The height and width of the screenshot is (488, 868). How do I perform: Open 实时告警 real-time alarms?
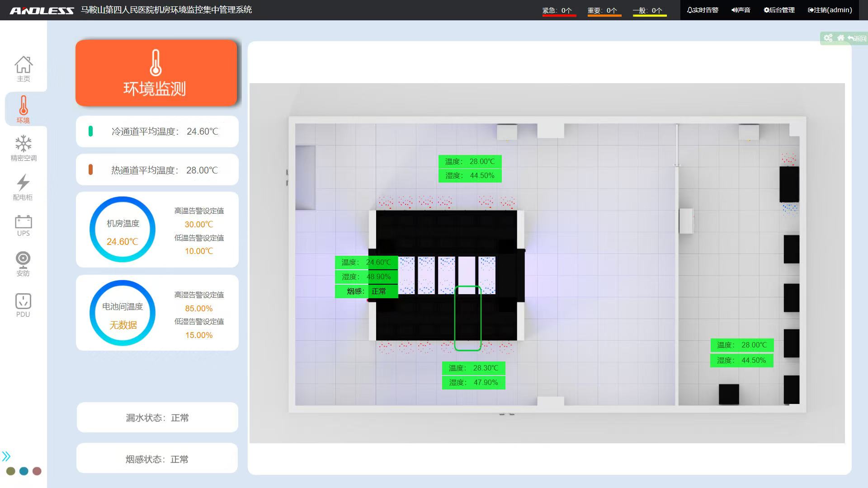(703, 10)
